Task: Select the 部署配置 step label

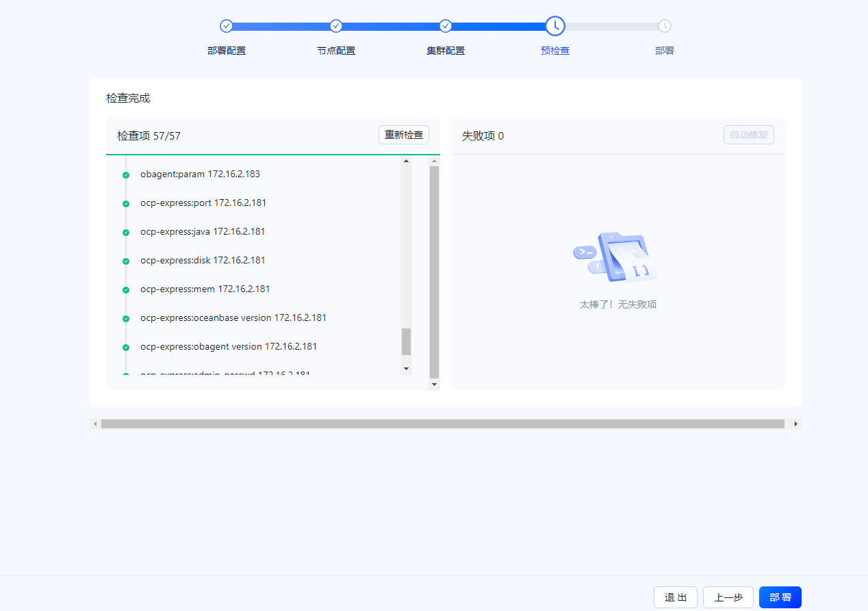Action: (227, 51)
